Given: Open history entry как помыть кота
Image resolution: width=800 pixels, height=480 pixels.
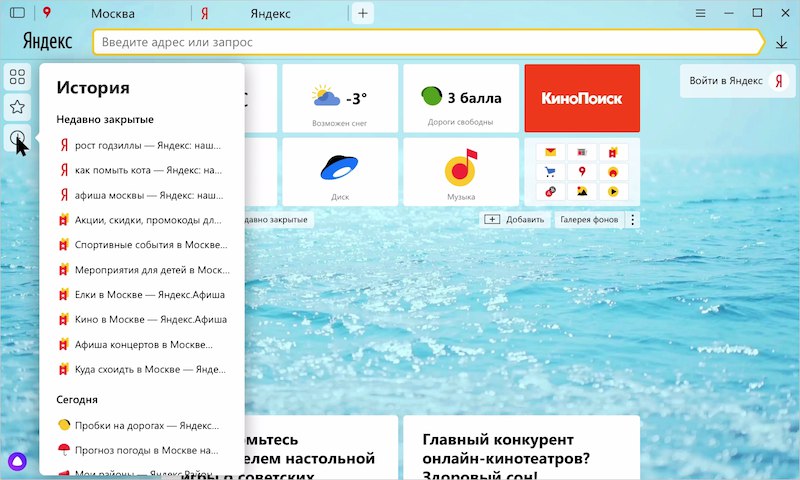Looking at the screenshot, I should pos(141,170).
